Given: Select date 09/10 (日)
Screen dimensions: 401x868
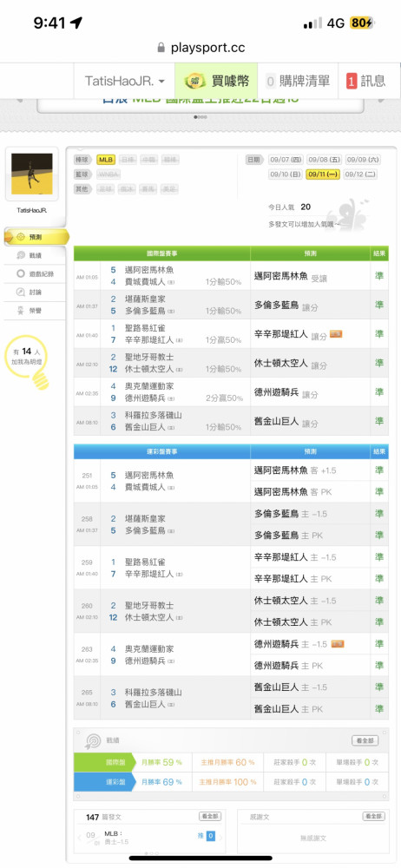Looking at the screenshot, I should coord(286,174).
